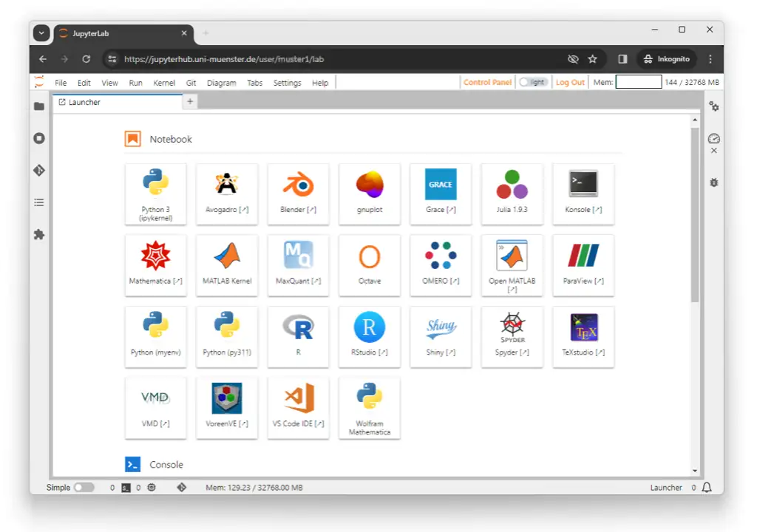Launch a Python 3 (ipykernel) notebook
The height and width of the screenshot is (532, 757).
pos(155,192)
